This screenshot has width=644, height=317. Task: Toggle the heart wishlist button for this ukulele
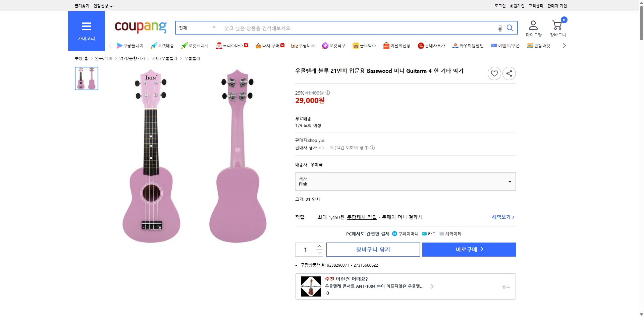(x=494, y=73)
